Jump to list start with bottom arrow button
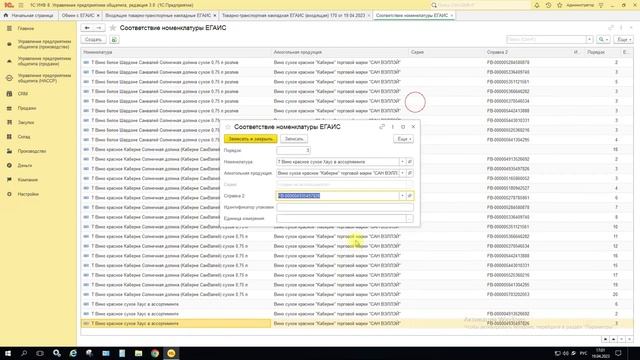 coord(605,340)
